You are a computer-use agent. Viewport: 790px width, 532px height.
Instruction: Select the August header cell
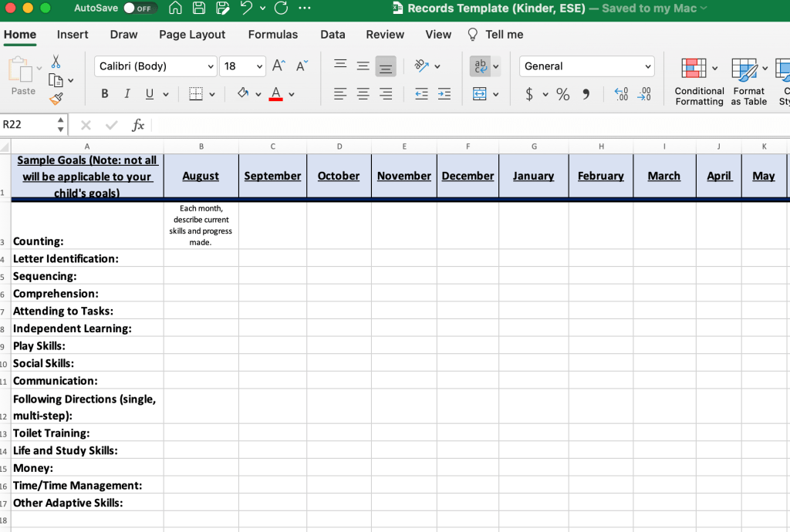(x=201, y=176)
